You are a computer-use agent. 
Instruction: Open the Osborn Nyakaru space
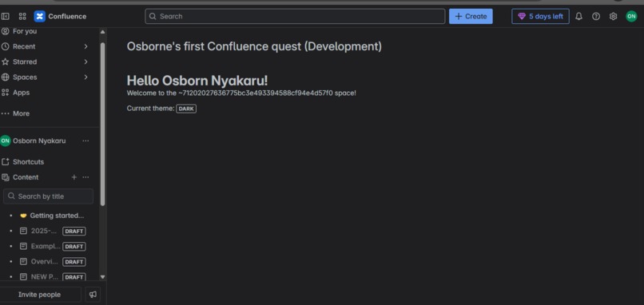[x=39, y=141]
